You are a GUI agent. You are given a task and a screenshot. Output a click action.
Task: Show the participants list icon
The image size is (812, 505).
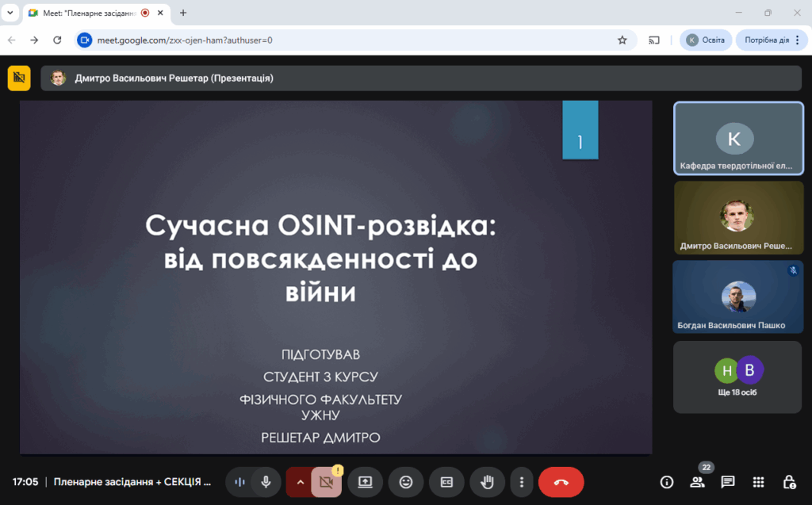pos(697,482)
